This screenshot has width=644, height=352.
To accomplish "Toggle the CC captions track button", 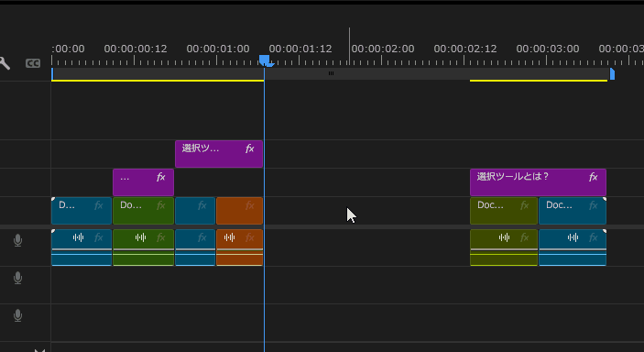I will [x=33, y=63].
